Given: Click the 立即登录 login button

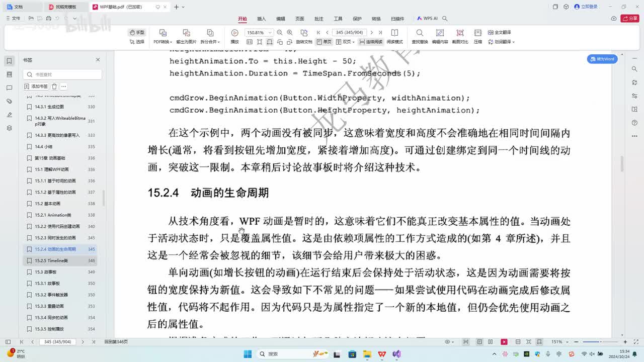Looking at the screenshot, I should point(586,7).
